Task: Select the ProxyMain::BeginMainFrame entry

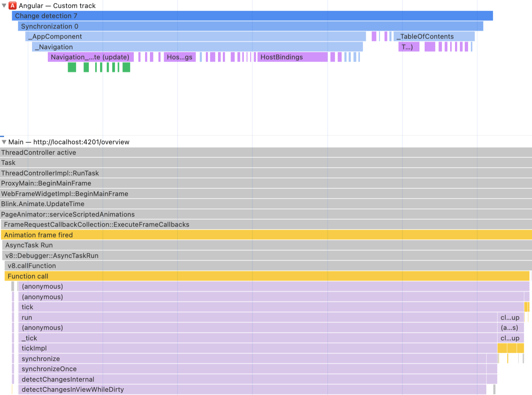Action: click(122, 183)
